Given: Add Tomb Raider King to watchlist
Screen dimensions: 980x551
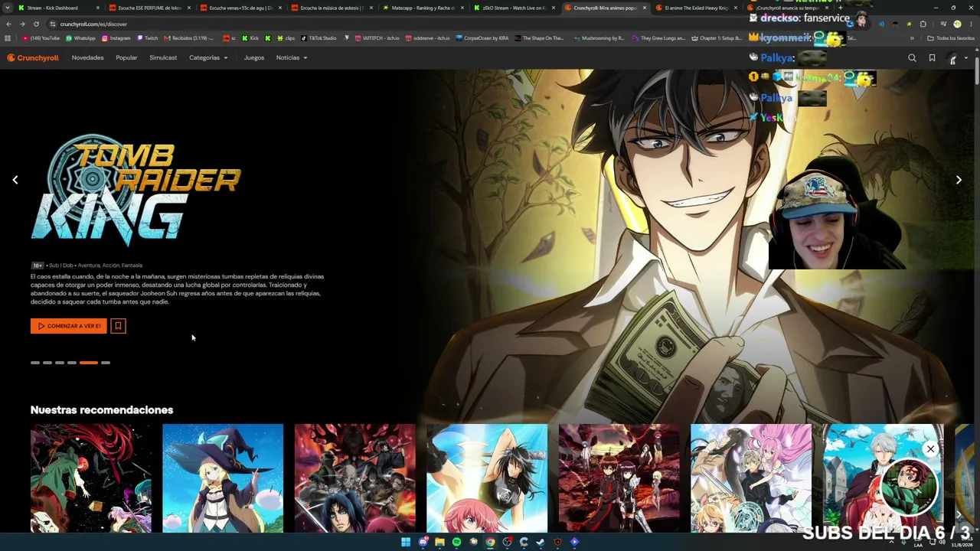Looking at the screenshot, I should click(x=118, y=326).
